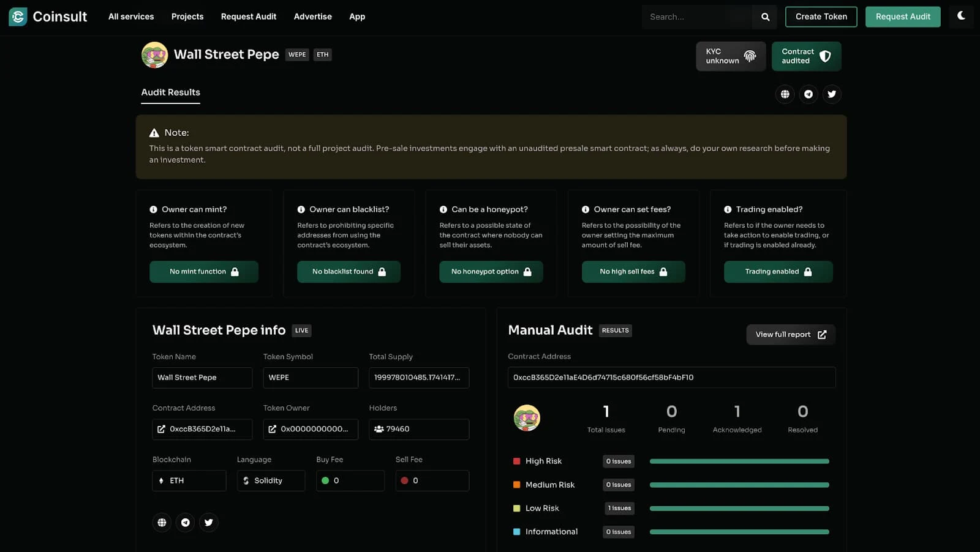
Task: Click the Create Token button
Action: pyautogui.click(x=821, y=17)
